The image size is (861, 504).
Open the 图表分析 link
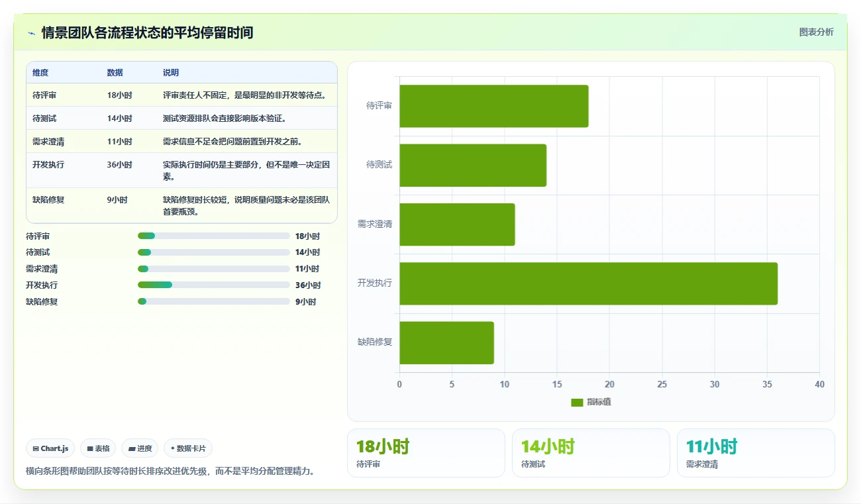click(816, 32)
